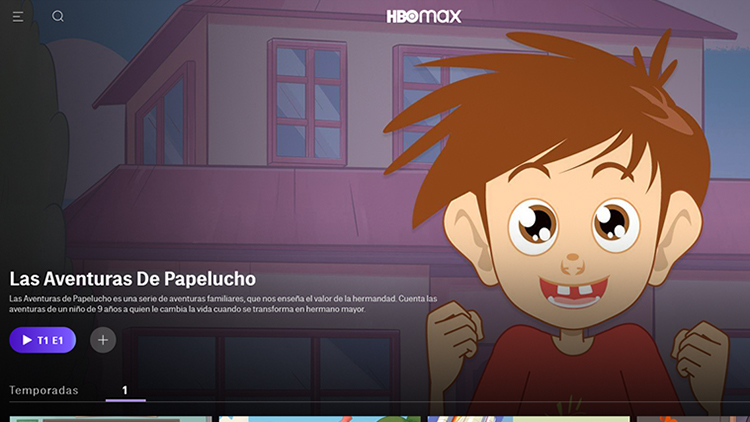Open the first episode thumbnail
Image resolution: width=750 pixels, height=422 pixels.
pyautogui.click(x=110, y=418)
